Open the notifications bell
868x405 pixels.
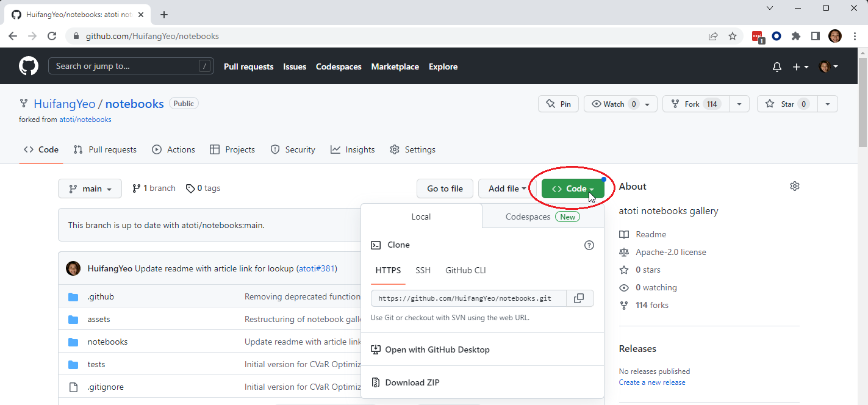(x=777, y=67)
